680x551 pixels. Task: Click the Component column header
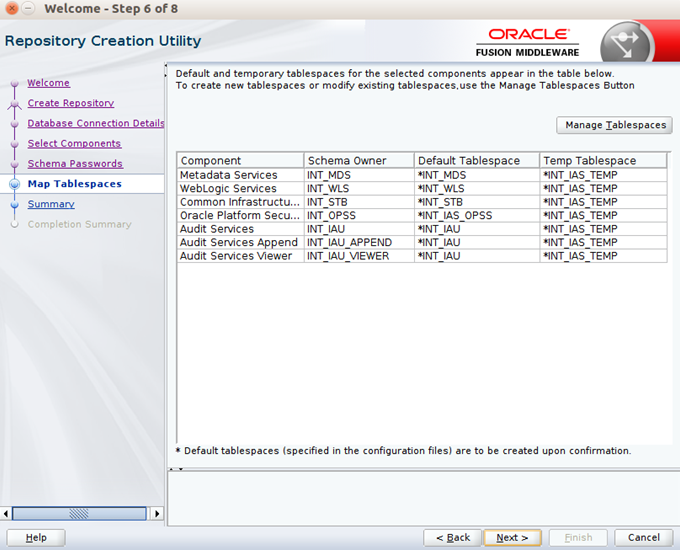(x=240, y=160)
